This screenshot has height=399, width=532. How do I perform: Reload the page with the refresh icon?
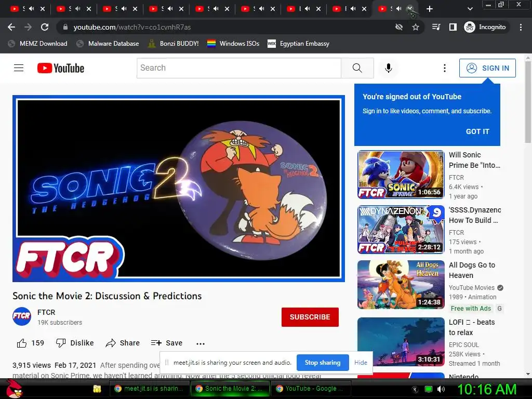pos(45,27)
